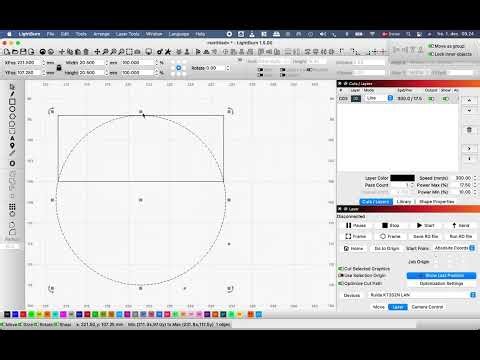Click the black Layer Color swatch
This screenshot has height=360, width=480.
click(402, 178)
